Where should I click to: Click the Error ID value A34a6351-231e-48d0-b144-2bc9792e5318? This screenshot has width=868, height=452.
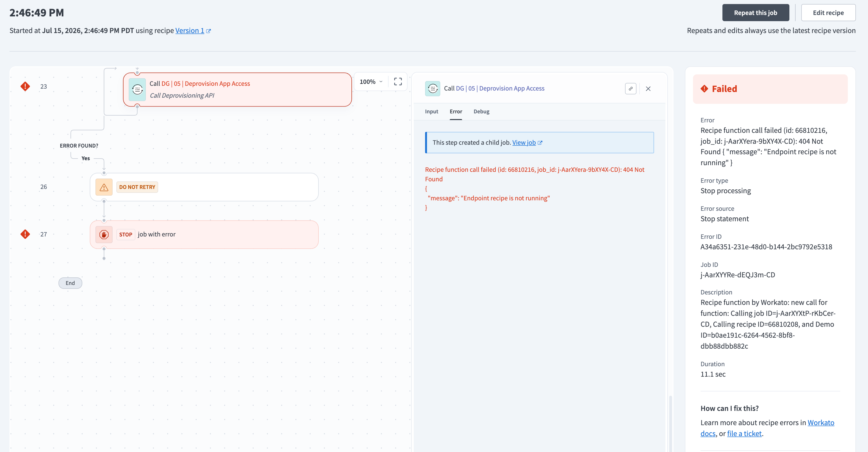766,247
